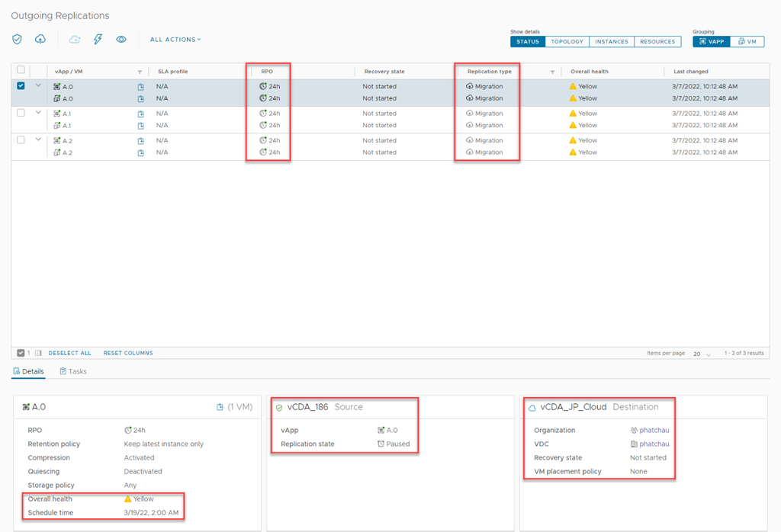The width and height of the screenshot is (781, 532).
Task: Filter the vApp / VM column
Action: [140, 72]
